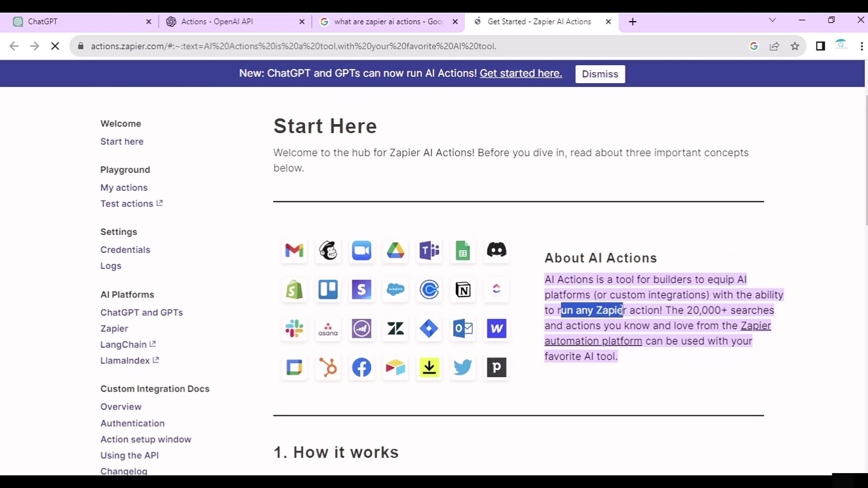Open the Salesforce app icon
The height and width of the screenshot is (488, 868).
click(x=396, y=290)
